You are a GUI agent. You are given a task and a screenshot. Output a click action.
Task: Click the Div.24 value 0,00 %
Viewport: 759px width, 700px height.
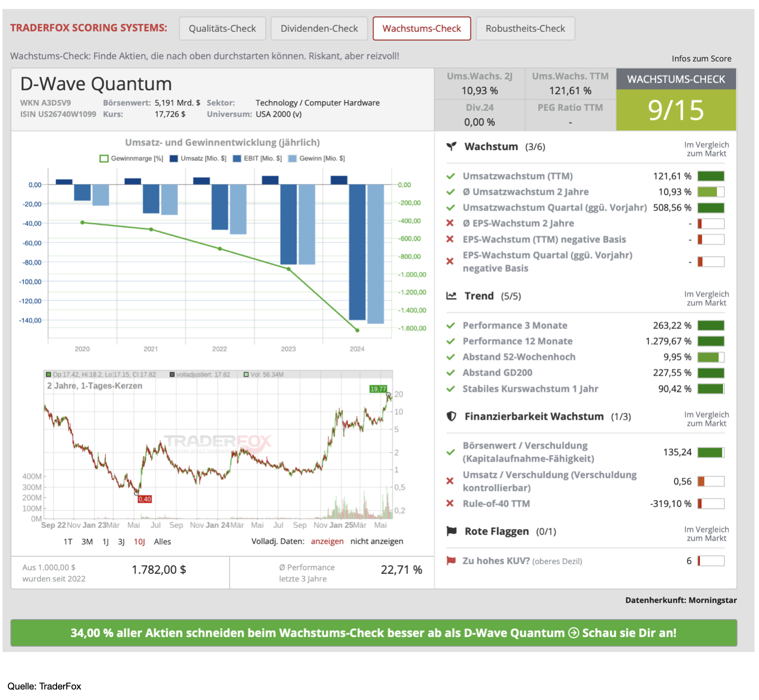point(479,122)
